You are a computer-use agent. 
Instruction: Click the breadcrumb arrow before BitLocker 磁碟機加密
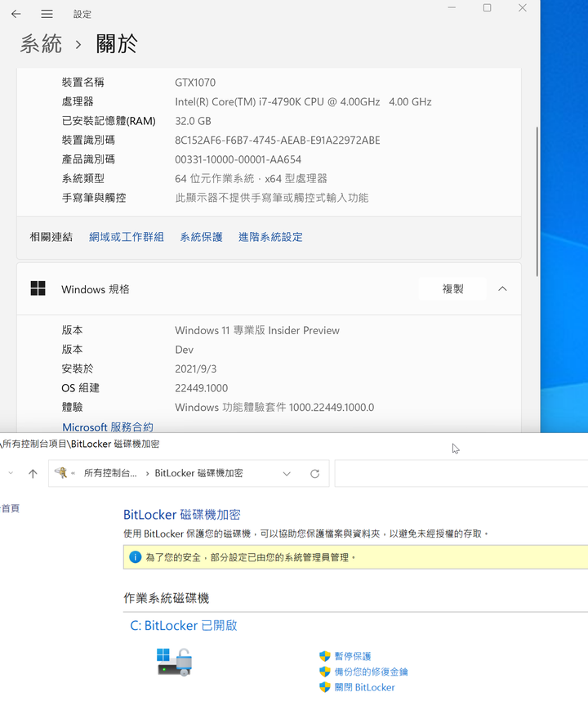(x=147, y=474)
